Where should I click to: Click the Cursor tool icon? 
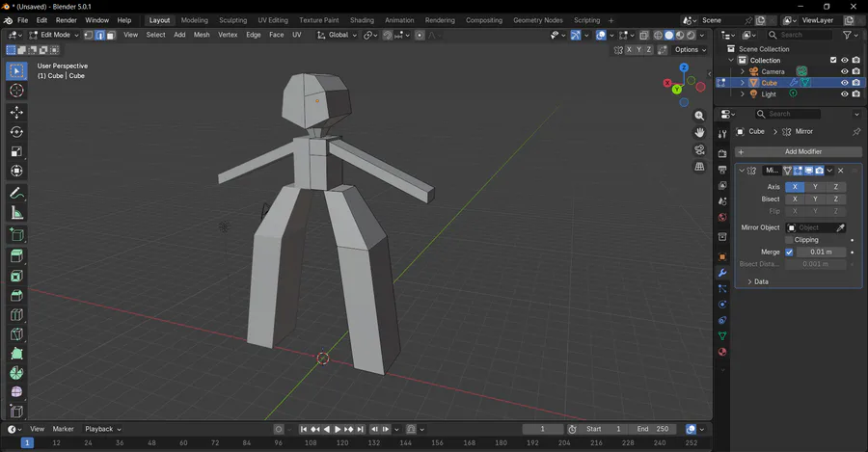tap(16, 91)
